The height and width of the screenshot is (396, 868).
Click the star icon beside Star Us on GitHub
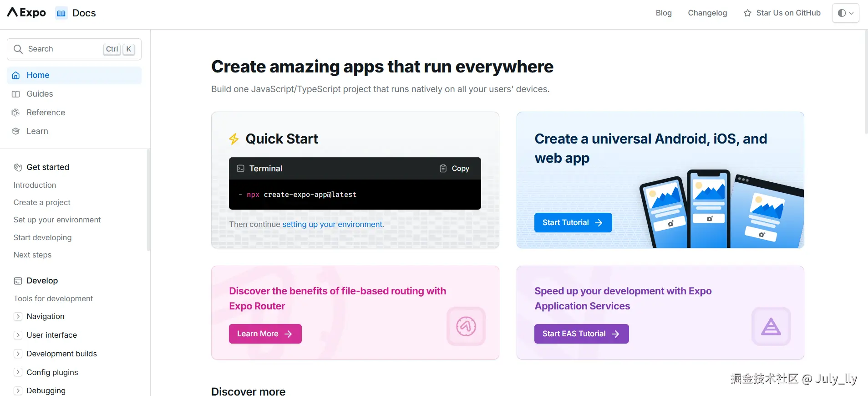tap(747, 13)
